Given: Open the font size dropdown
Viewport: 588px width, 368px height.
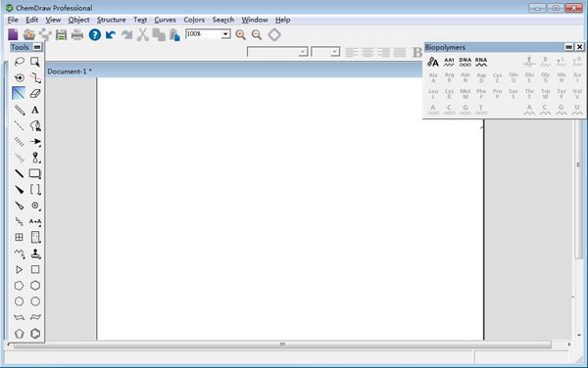Looking at the screenshot, I should pyautogui.click(x=335, y=52).
